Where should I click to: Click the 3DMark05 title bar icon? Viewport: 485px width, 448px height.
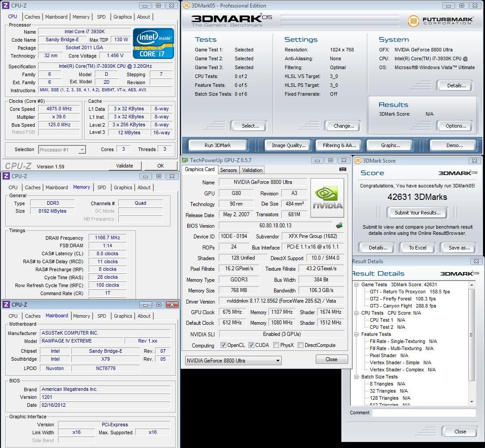point(186,5)
